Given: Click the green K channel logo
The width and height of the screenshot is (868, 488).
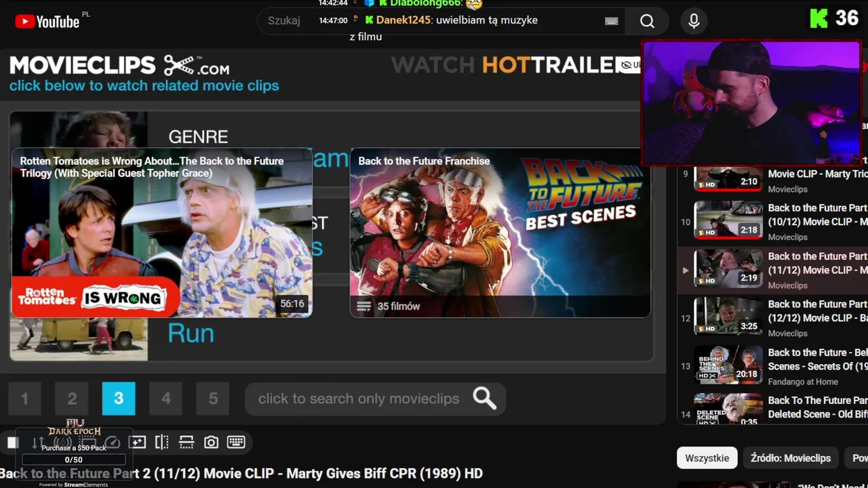Looking at the screenshot, I should point(818,18).
